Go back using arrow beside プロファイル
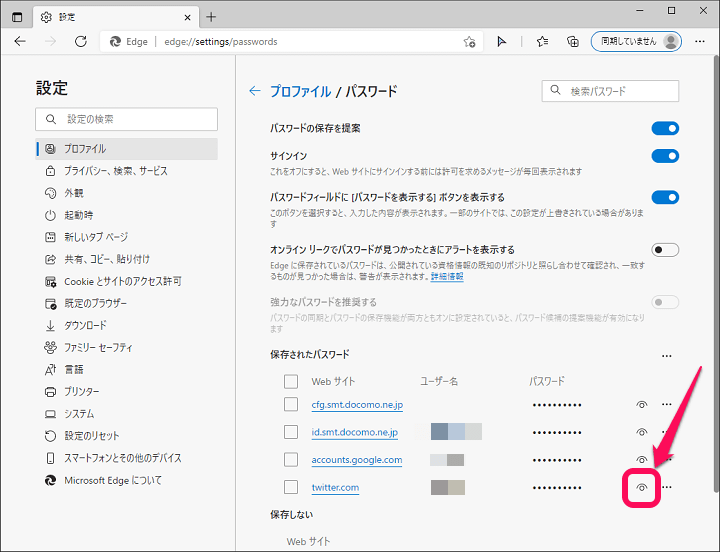 pos(255,91)
